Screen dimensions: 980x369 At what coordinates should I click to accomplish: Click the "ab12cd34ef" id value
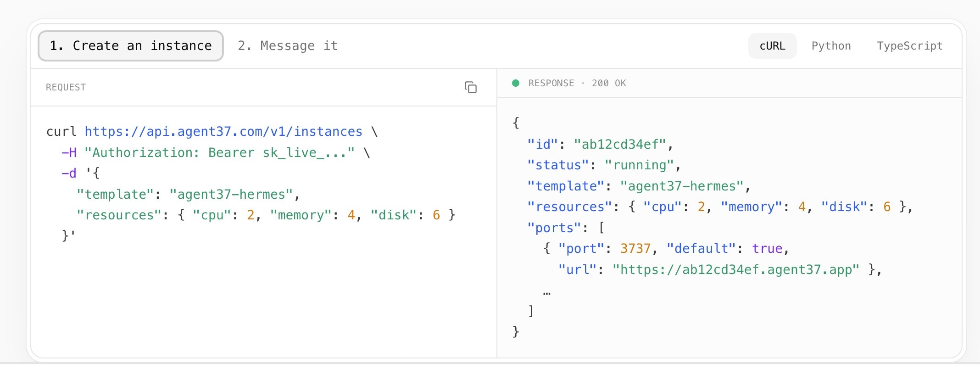(620, 144)
